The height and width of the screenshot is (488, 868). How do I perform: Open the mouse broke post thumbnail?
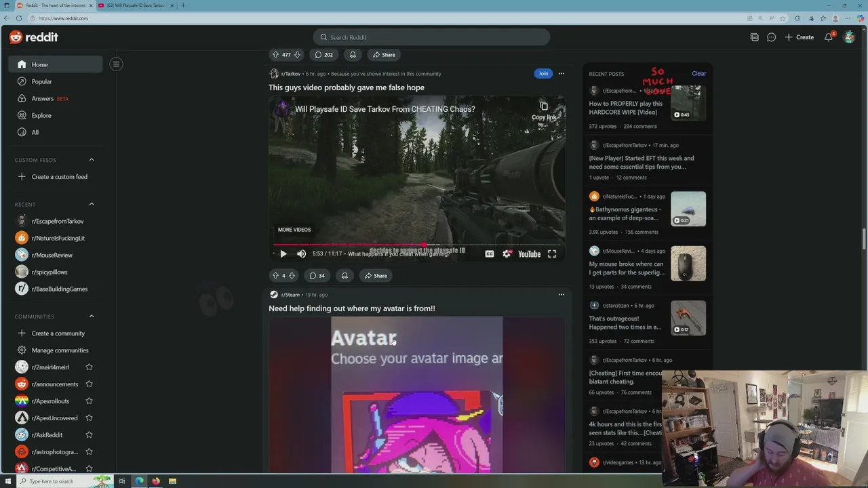click(x=688, y=263)
